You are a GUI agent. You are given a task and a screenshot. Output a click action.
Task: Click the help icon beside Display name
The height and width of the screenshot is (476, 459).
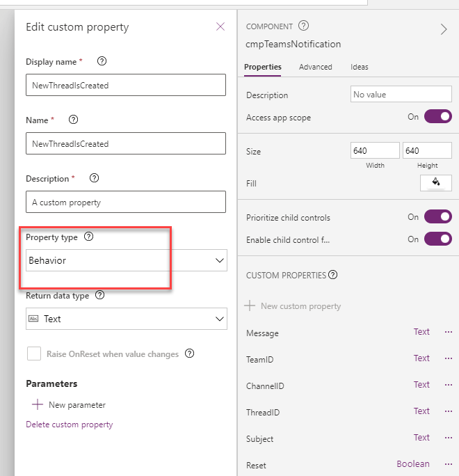click(102, 61)
